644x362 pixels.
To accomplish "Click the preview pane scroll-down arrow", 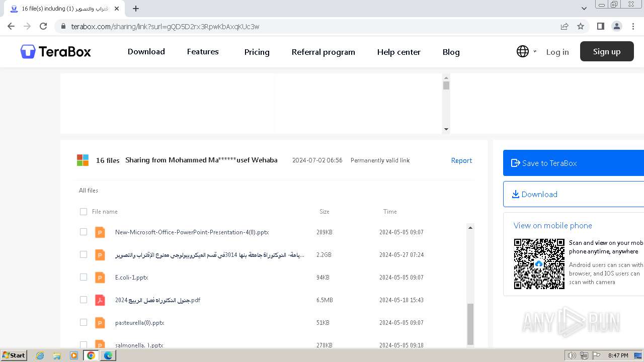I will coord(446,129).
